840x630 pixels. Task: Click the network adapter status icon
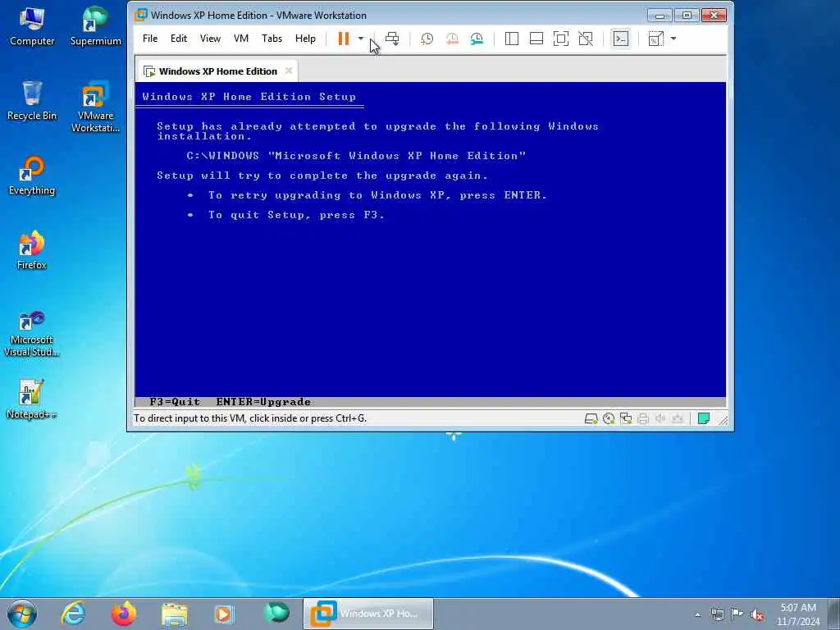pyautogui.click(x=626, y=418)
